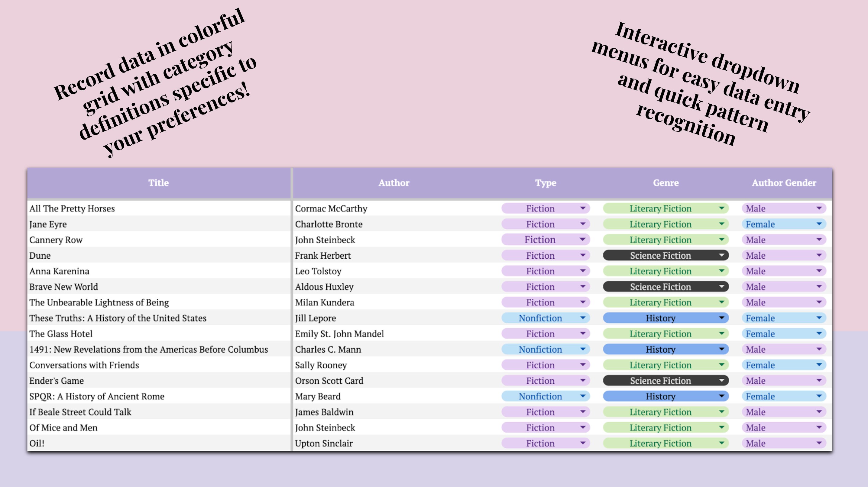
Task: Select the 'Oil!' title cell
Action: tap(159, 443)
